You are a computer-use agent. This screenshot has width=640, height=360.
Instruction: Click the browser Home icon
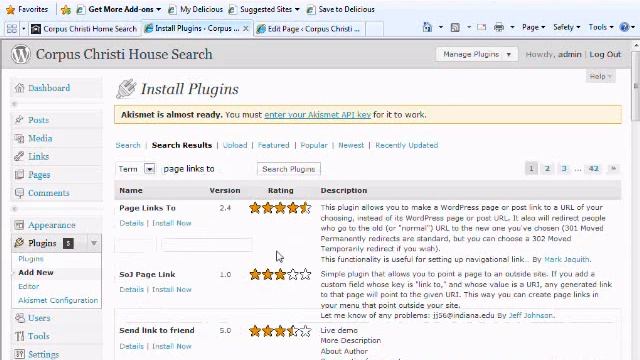(x=427, y=27)
